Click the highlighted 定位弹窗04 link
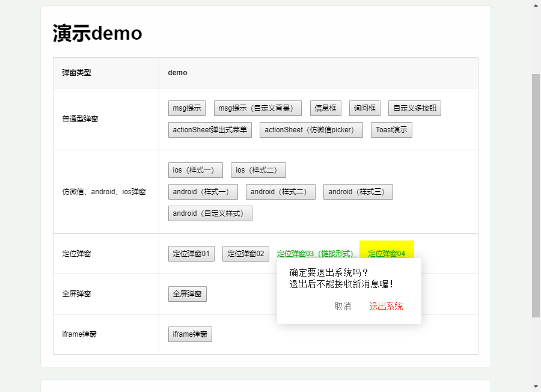Image resolution: width=541 pixels, height=392 pixels. tap(387, 254)
